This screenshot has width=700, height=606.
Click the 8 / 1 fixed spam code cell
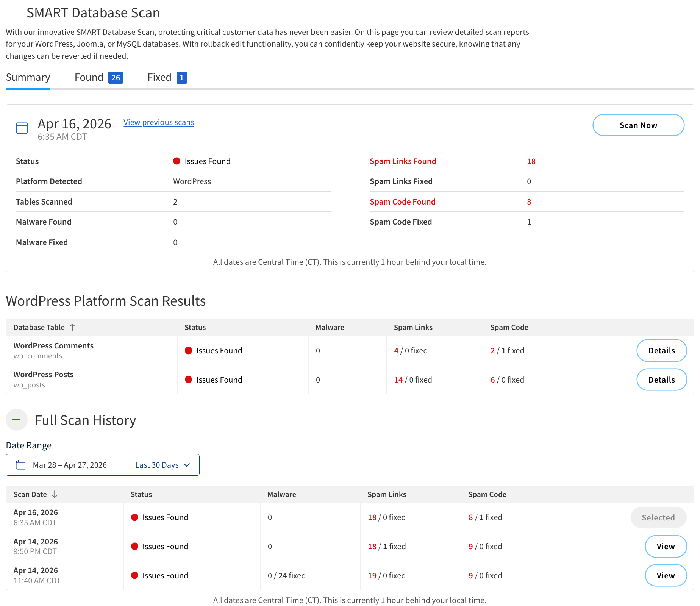click(x=485, y=517)
